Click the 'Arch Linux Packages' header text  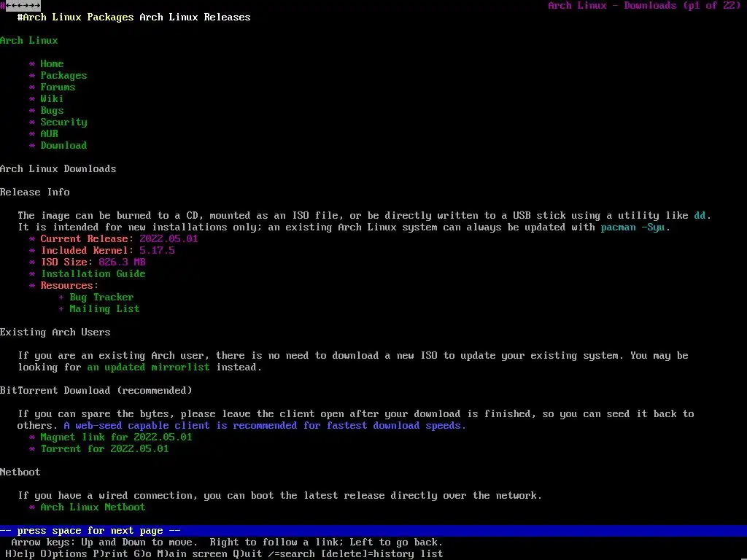coord(78,17)
